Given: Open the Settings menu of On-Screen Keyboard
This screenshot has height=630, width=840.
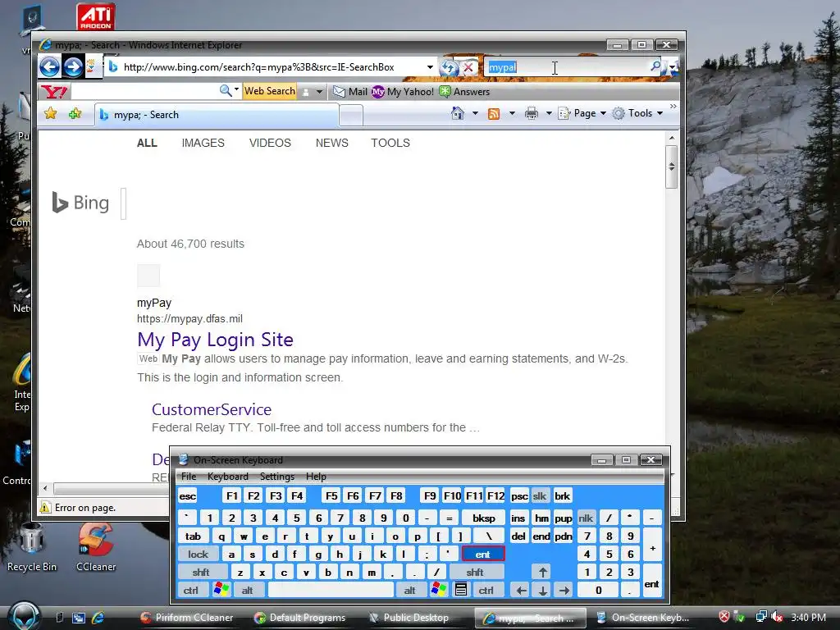Looking at the screenshot, I should pos(277,477).
